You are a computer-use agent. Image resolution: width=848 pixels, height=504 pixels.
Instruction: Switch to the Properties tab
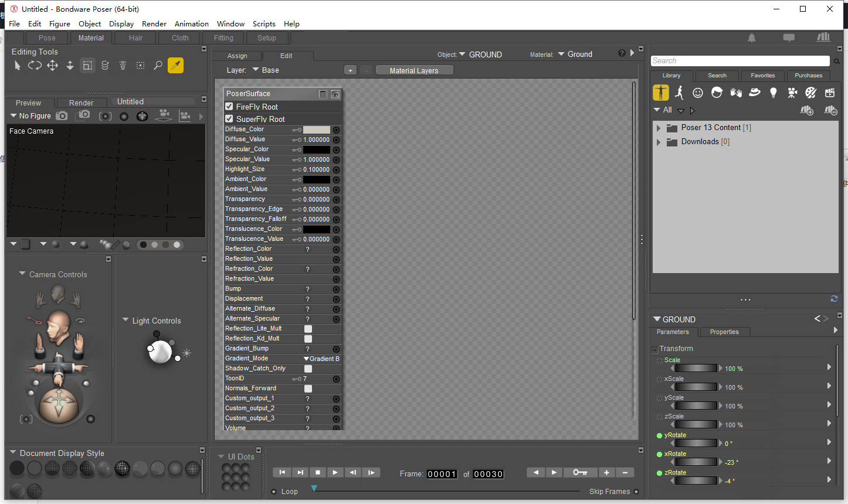pyautogui.click(x=724, y=332)
